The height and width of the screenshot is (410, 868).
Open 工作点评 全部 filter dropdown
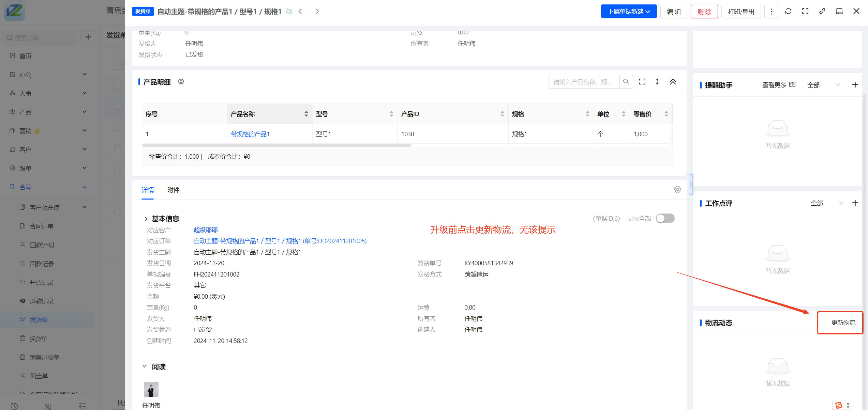[x=826, y=203]
